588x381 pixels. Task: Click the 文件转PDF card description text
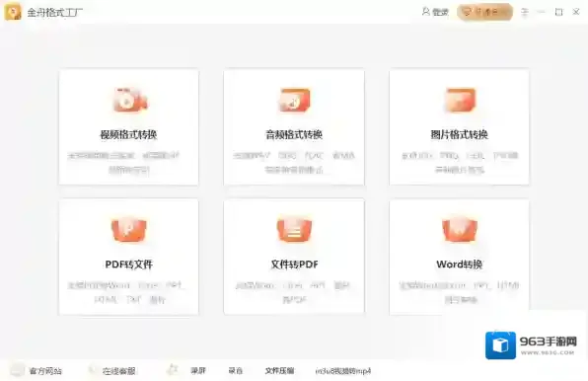pos(294,292)
